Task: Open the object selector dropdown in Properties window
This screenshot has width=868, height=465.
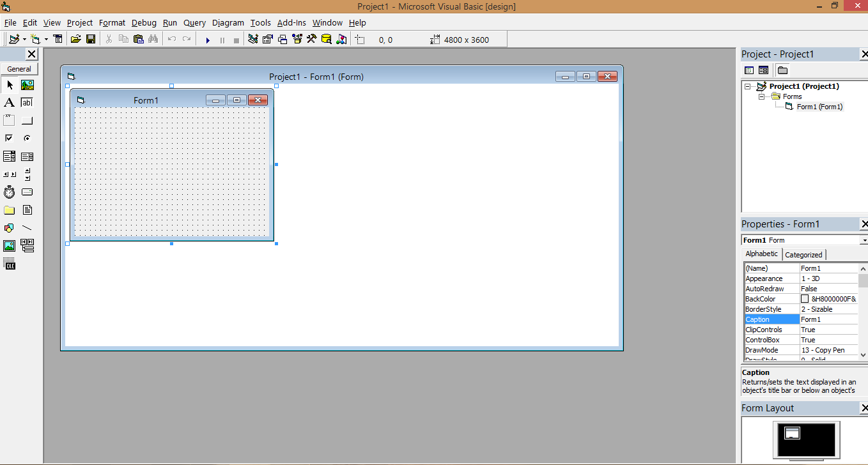Action: point(864,240)
